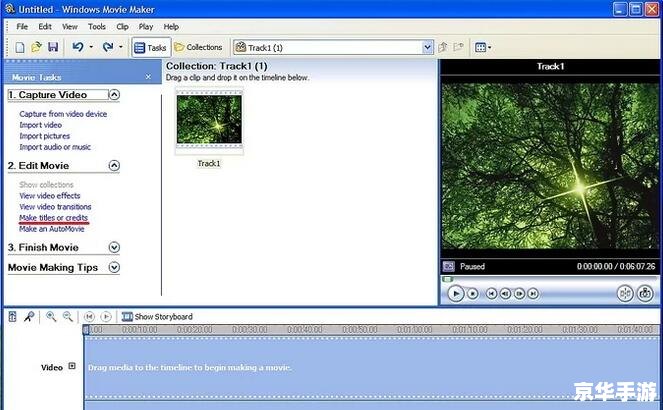The width and height of the screenshot is (663, 410).
Task: Click the Rewind Timeline icon
Action: [89, 316]
